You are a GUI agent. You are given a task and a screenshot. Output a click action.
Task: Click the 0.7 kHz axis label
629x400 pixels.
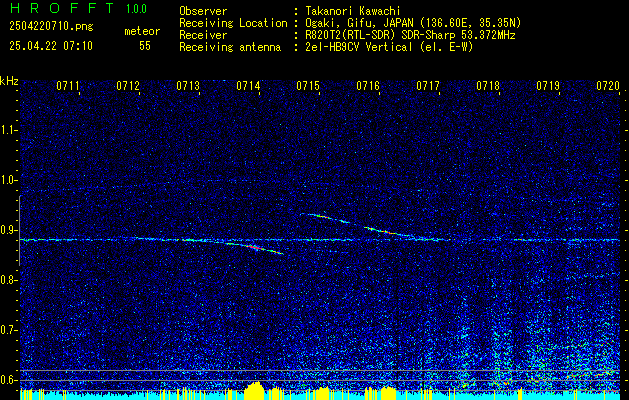[8, 330]
